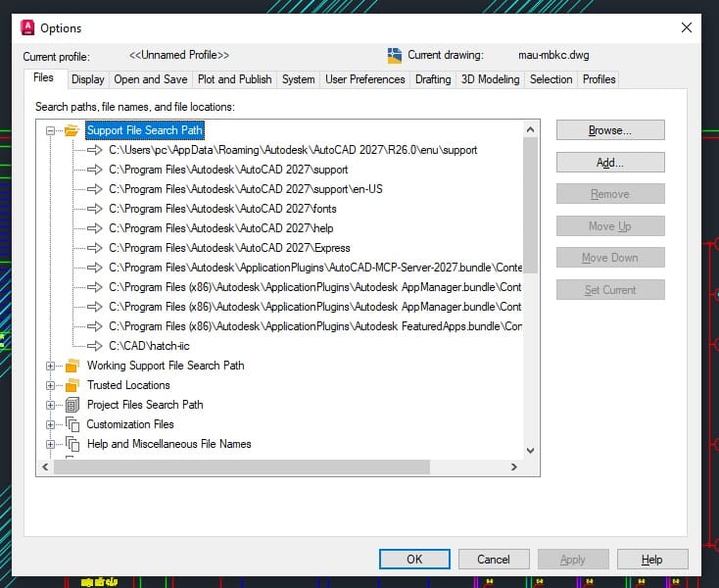Expand the Customization Files node
The image size is (719, 588).
50,424
